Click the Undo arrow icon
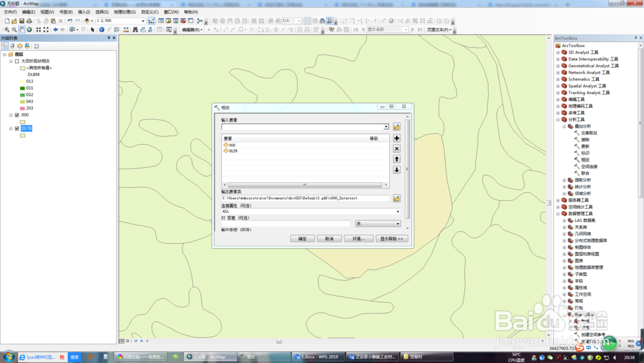 70,21
